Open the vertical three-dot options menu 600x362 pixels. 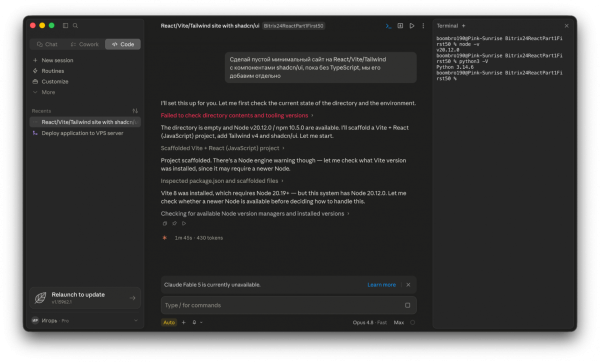pos(423,26)
